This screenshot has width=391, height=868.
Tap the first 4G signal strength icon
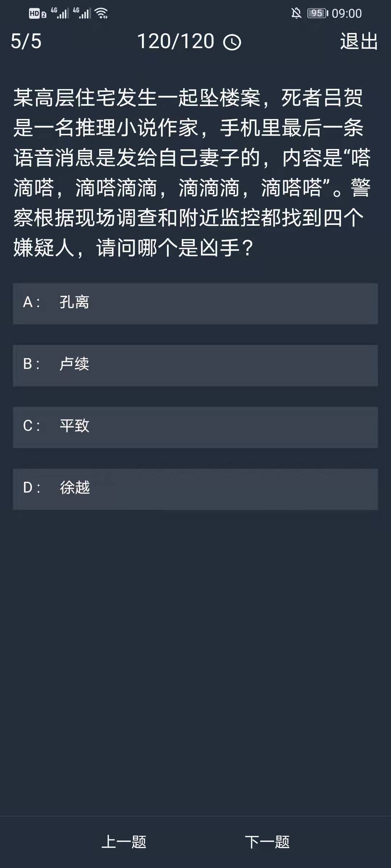point(60,13)
